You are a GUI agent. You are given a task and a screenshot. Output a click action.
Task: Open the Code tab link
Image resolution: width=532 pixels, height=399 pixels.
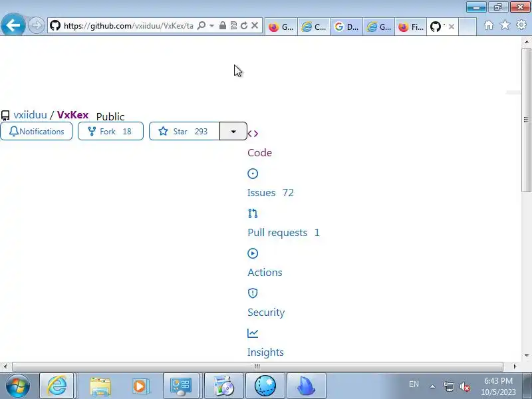pos(259,153)
